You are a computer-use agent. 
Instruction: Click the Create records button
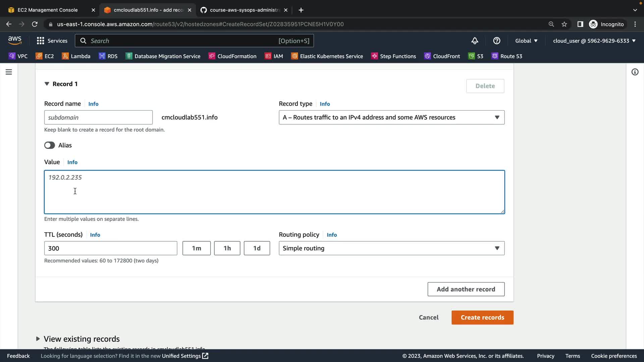pos(482,317)
